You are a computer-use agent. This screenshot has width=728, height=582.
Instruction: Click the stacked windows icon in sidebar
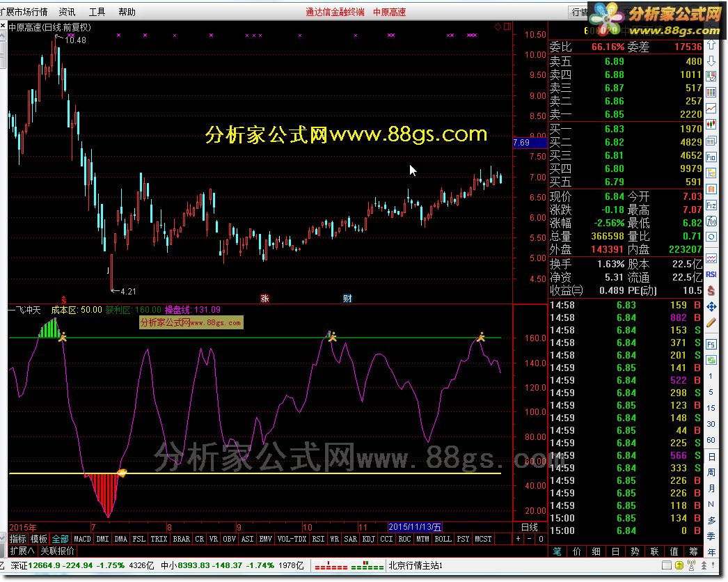tap(711, 141)
